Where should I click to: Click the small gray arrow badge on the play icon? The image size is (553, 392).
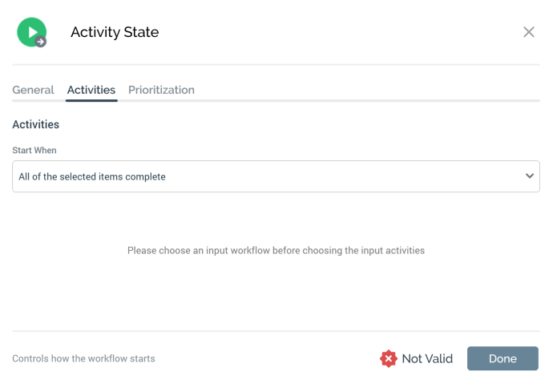point(41,42)
